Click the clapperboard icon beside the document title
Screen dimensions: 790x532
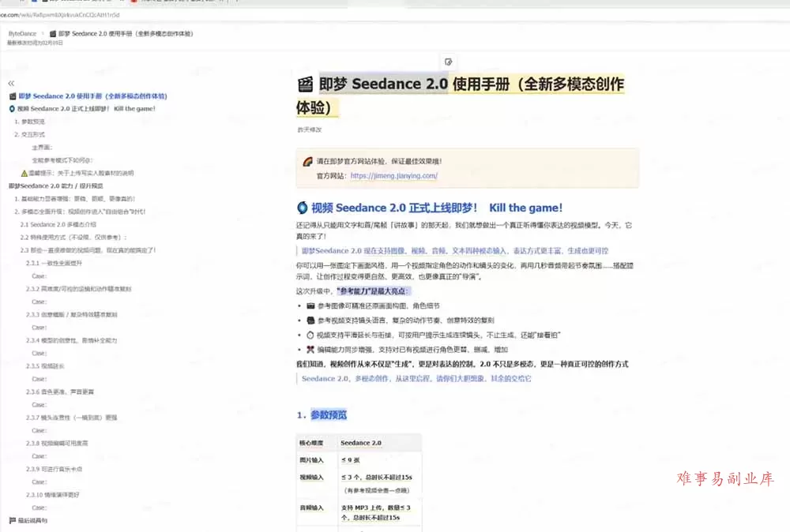[x=305, y=84]
